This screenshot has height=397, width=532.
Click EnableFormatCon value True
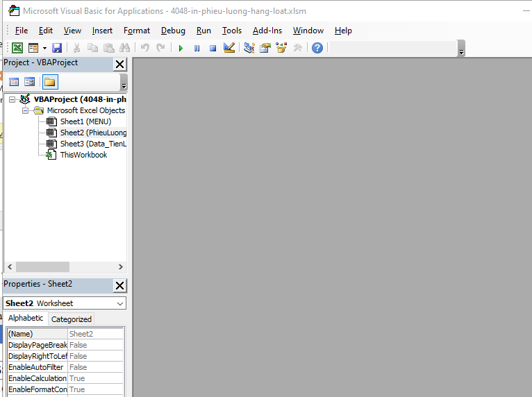[x=95, y=389]
